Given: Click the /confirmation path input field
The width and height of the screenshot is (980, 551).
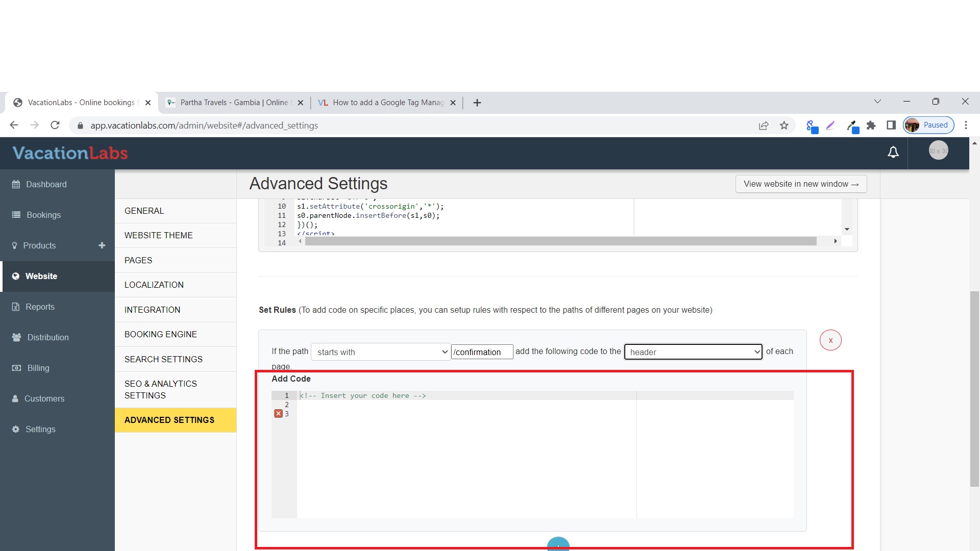Looking at the screenshot, I should pyautogui.click(x=481, y=352).
